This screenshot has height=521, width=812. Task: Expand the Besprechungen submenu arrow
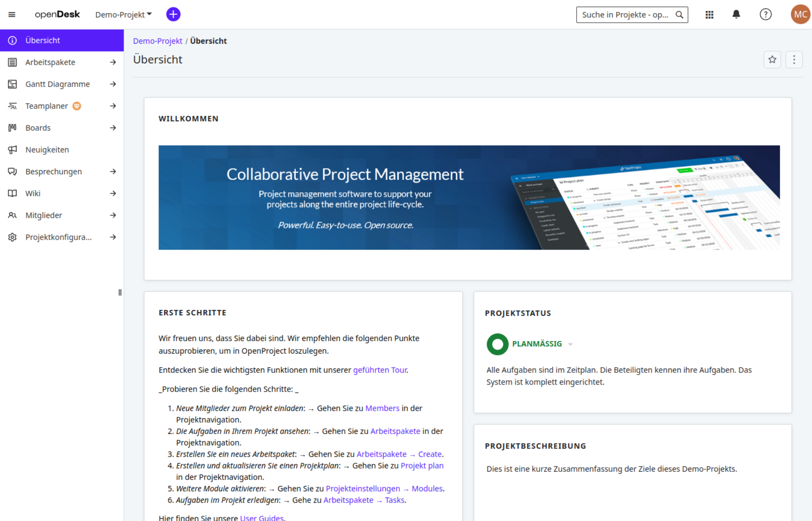(x=113, y=171)
